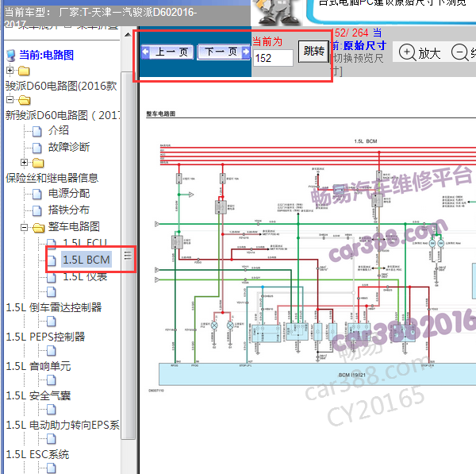This screenshot has width=476, height=474.
Task: Click the 跳转 jump button
Action: (x=313, y=52)
